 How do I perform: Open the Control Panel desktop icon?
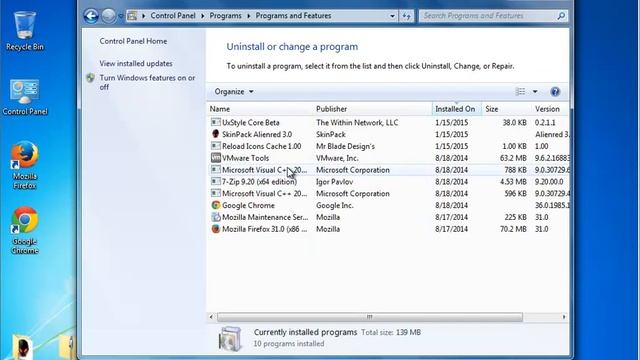(25, 97)
